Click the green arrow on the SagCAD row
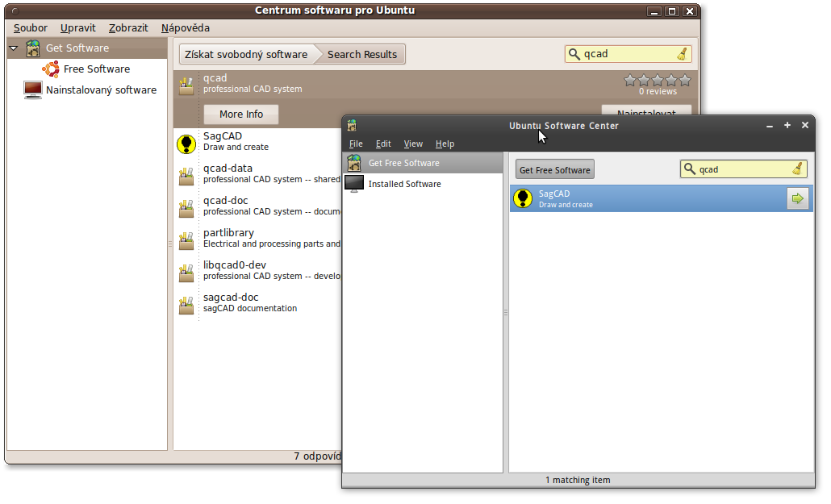 click(798, 198)
